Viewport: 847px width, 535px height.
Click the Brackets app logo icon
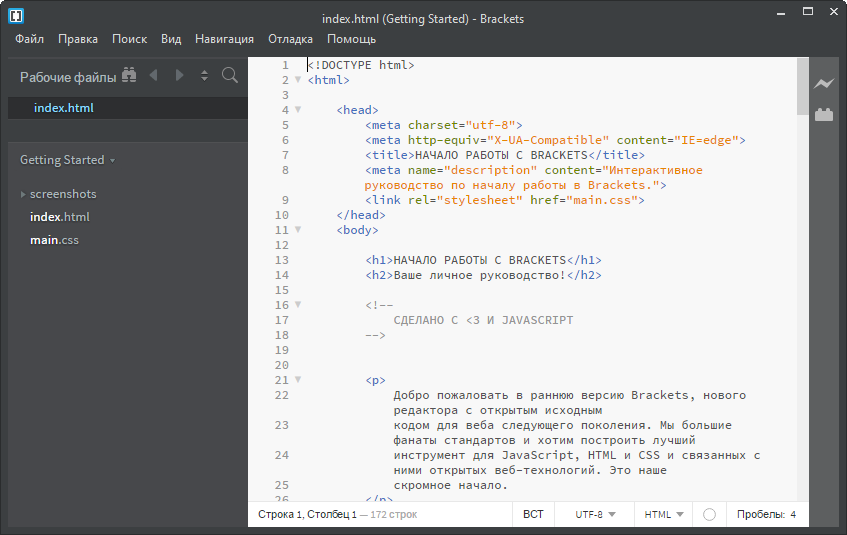tap(16, 16)
